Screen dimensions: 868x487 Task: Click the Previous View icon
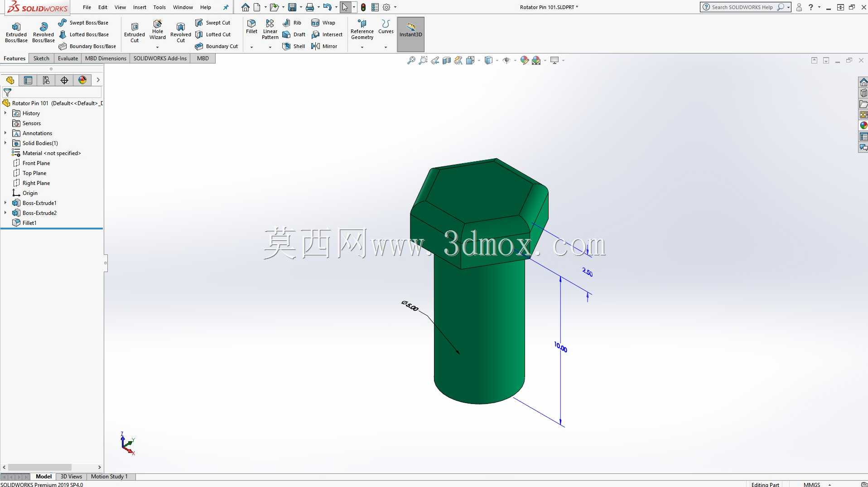pos(435,60)
